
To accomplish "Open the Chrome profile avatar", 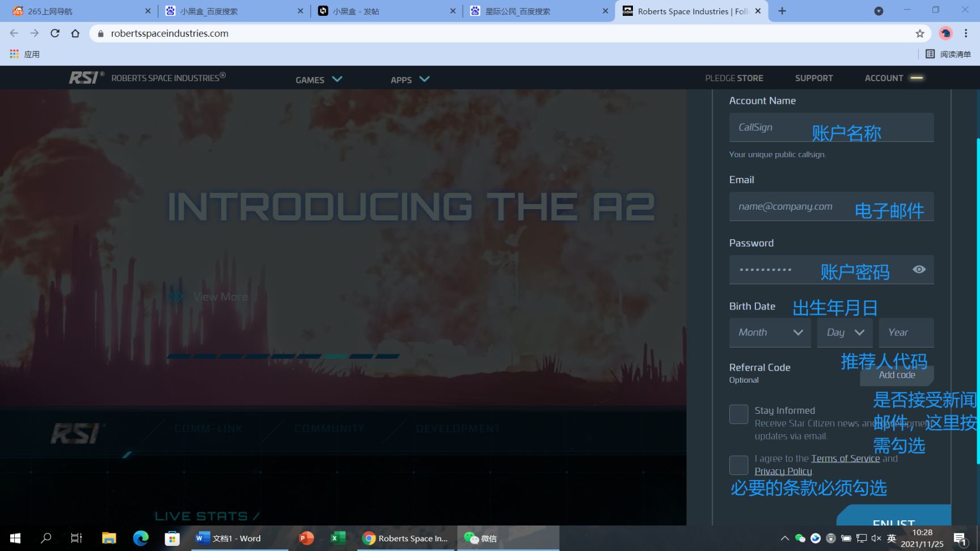I will coord(945,33).
